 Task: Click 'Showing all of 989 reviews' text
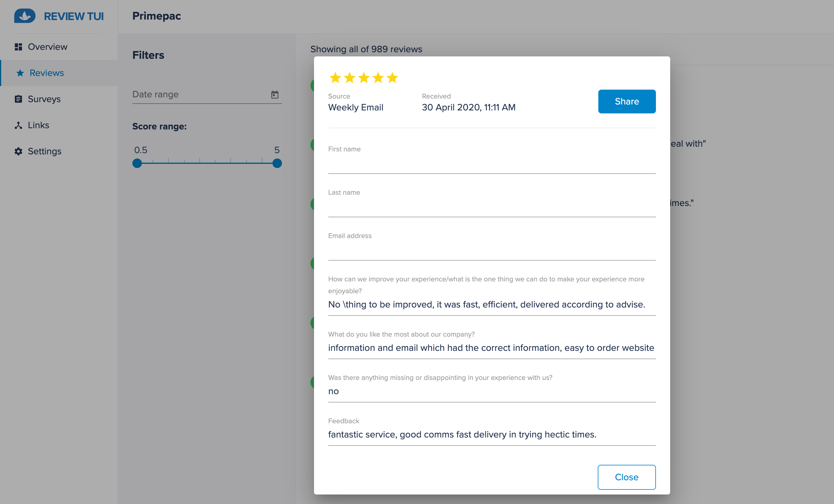click(366, 49)
